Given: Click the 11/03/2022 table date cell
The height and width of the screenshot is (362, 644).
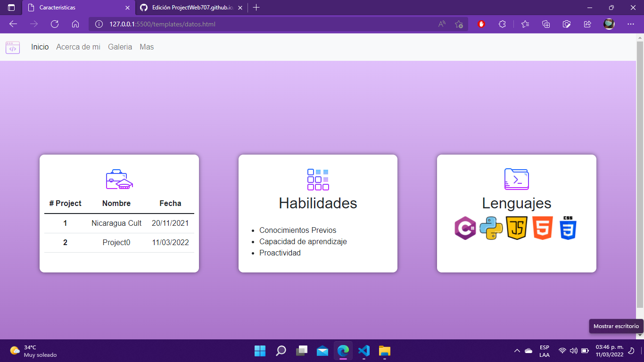Looking at the screenshot, I should (x=170, y=243).
